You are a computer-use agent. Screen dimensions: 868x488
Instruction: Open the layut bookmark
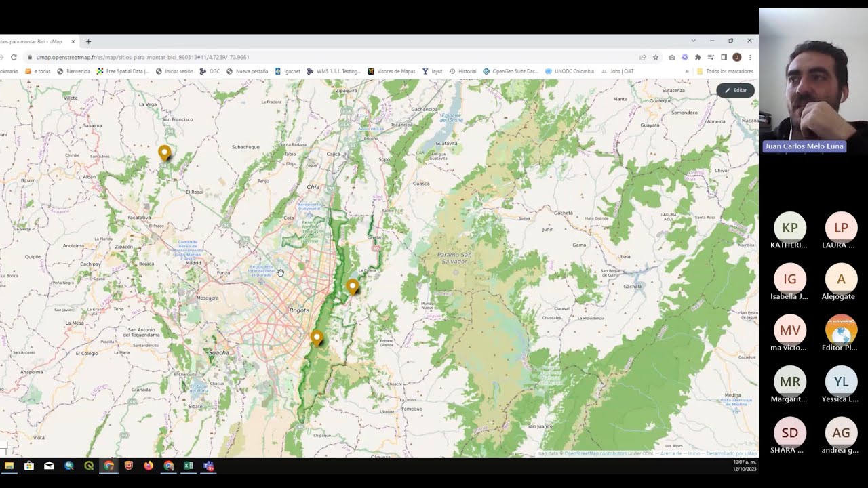pyautogui.click(x=432, y=71)
